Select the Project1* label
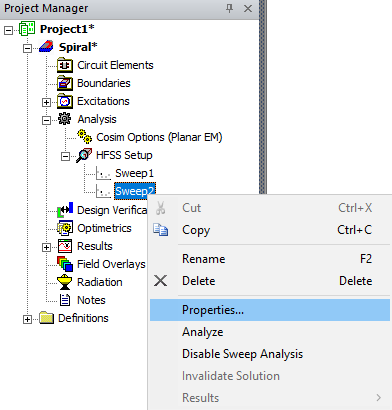Viewport: 392px width, 410px height. coord(67,29)
